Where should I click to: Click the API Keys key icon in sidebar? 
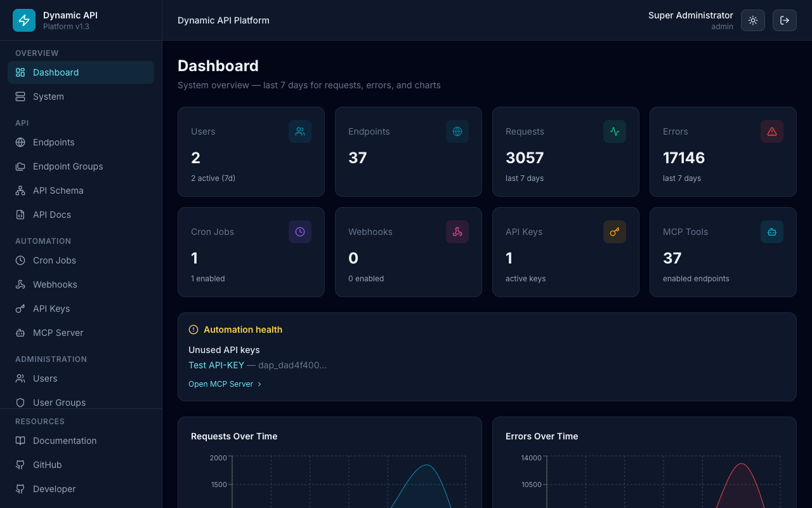tap(20, 309)
